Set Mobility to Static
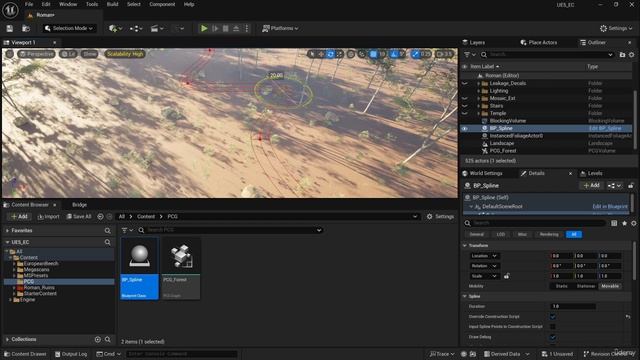 pyautogui.click(x=561, y=286)
